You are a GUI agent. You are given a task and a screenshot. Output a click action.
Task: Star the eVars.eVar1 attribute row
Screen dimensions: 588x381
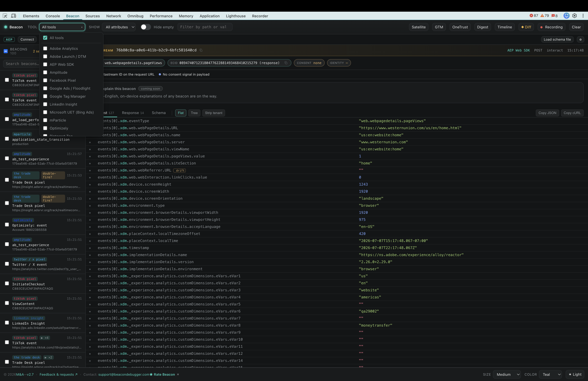(90, 276)
